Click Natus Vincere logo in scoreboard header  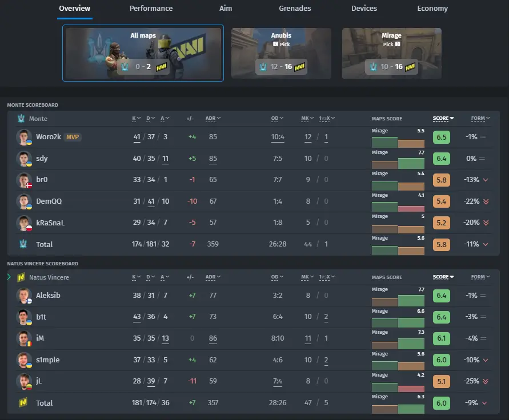[x=21, y=277]
